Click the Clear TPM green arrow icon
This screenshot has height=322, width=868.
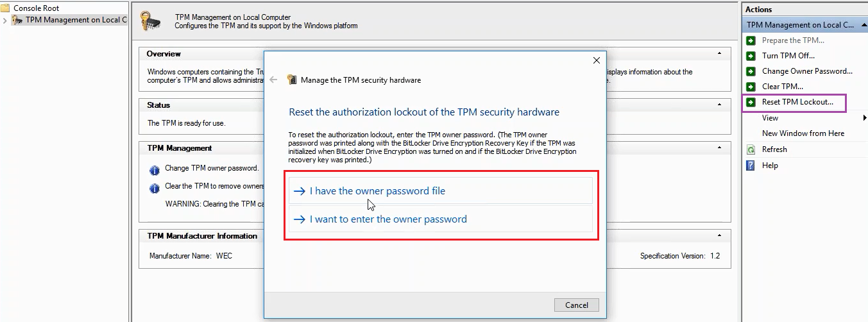pos(751,87)
